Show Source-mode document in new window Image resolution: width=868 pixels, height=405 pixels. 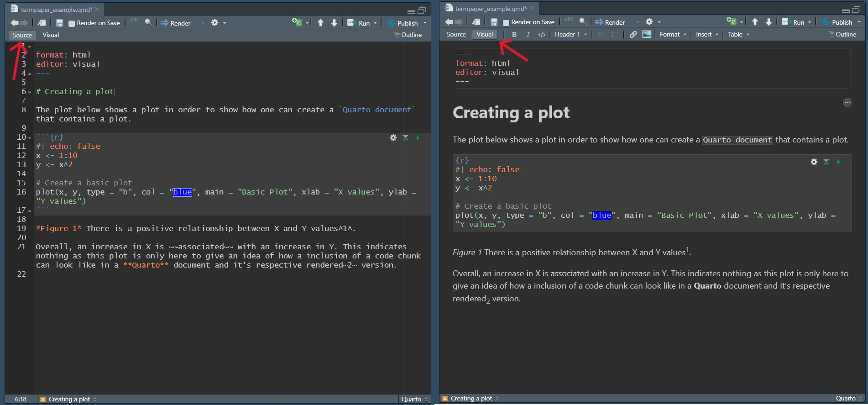tap(42, 23)
